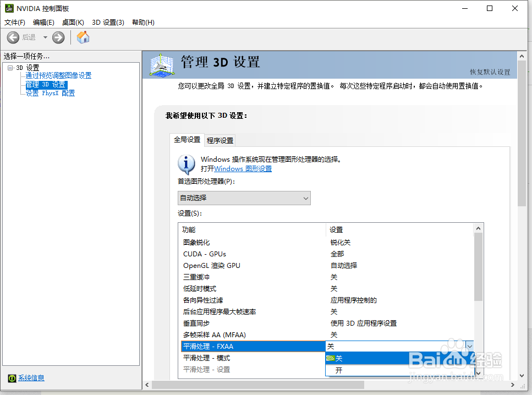Open the 文件(F) menu

15,23
